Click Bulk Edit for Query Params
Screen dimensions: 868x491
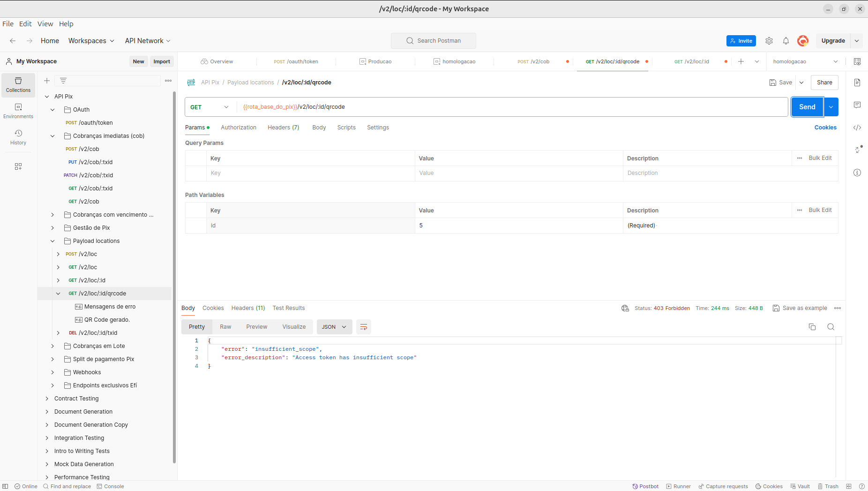coord(820,158)
